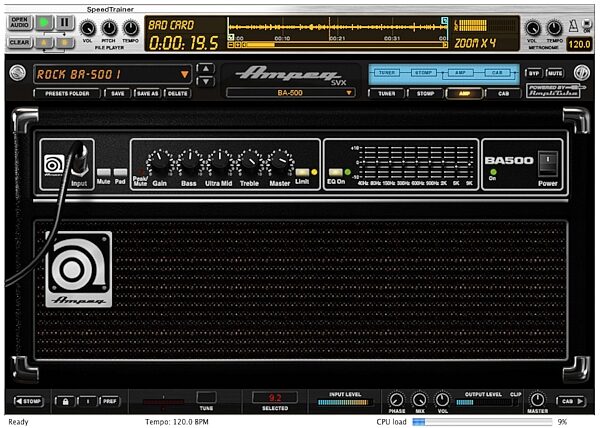Go to next module with CAB arrow
The height and width of the screenshot is (428, 600).
(x=571, y=401)
